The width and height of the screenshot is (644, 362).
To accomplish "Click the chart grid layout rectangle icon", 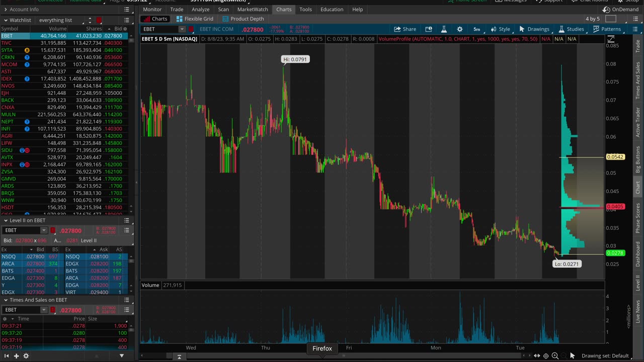I will point(611,19).
